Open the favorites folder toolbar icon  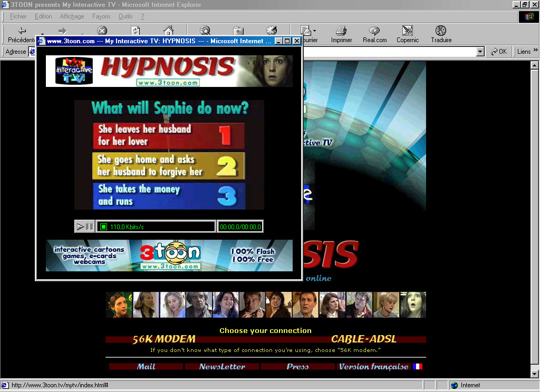point(238,31)
